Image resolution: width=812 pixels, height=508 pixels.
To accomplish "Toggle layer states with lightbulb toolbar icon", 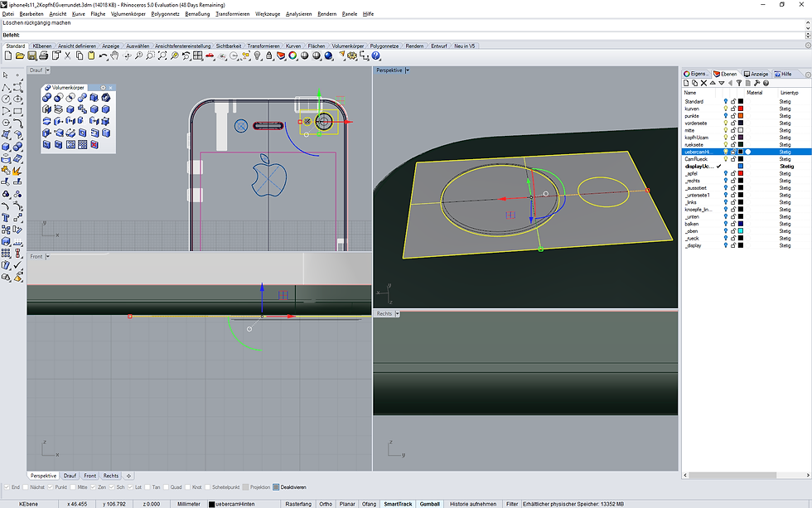I will click(x=258, y=56).
